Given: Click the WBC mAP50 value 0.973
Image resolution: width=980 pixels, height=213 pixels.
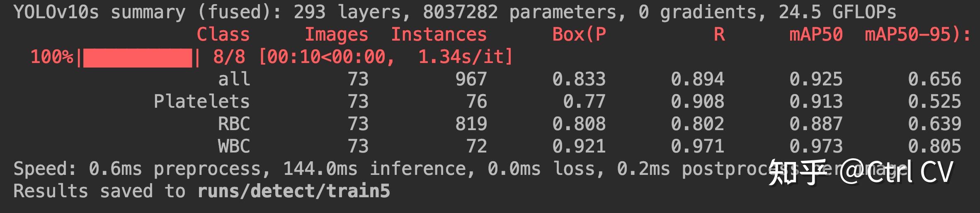Looking at the screenshot, I should click(x=816, y=146).
